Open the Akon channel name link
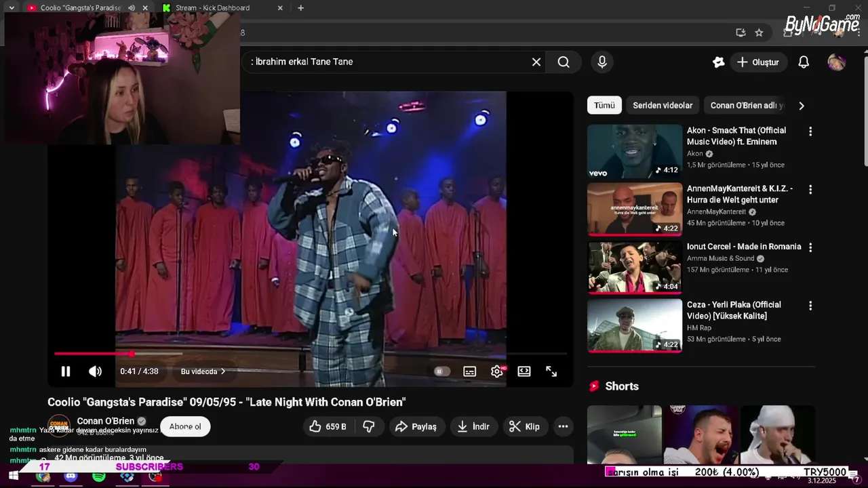Viewport: 868px width, 488px height. point(694,154)
